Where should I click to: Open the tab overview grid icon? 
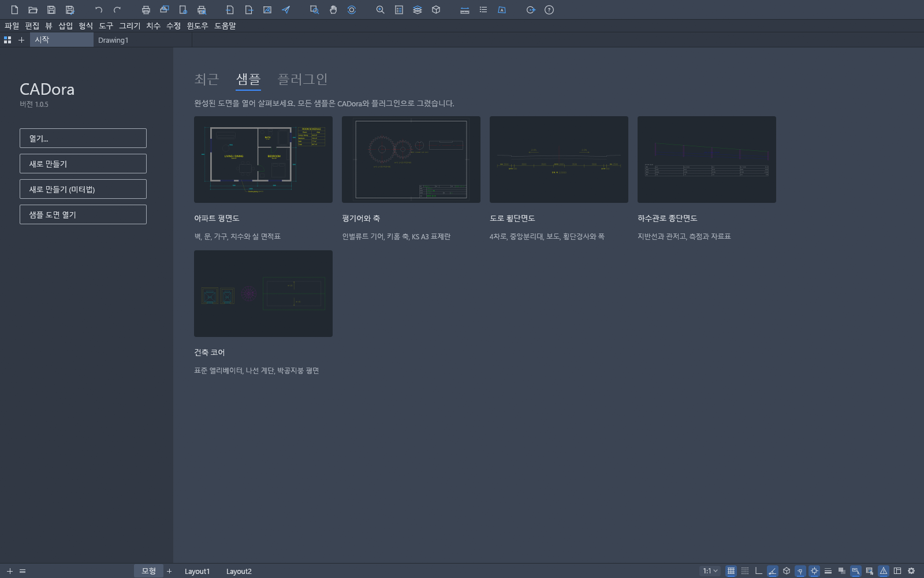[8, 40]
